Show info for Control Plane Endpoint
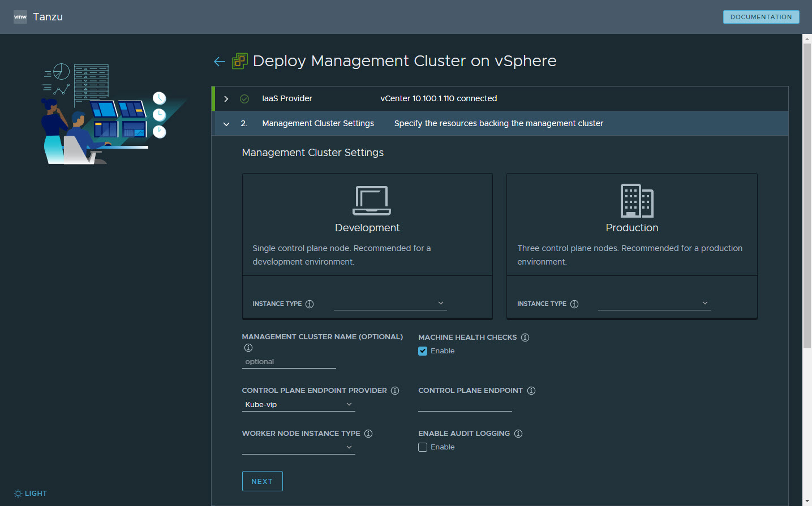The image size is (812, 506). click(531, 391)
